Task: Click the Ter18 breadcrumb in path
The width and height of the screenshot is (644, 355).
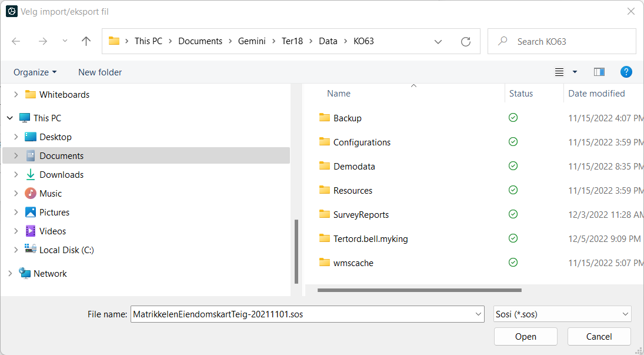Action: (292, 41)
